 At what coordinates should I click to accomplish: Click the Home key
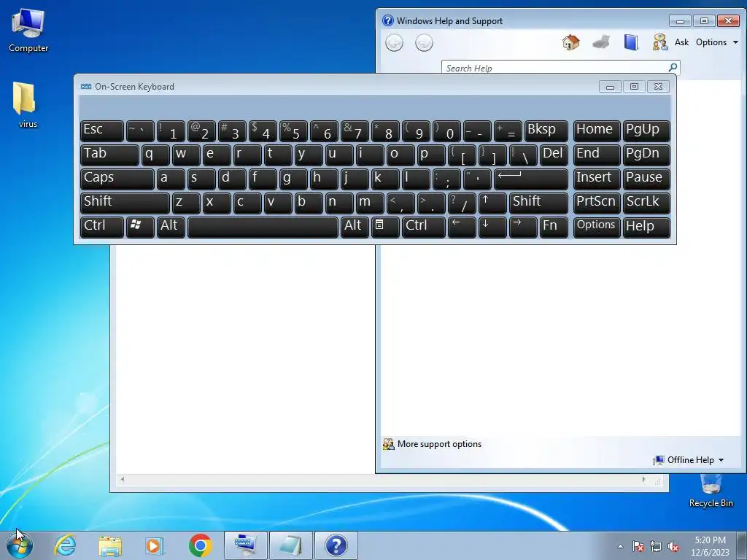point(597,131)
